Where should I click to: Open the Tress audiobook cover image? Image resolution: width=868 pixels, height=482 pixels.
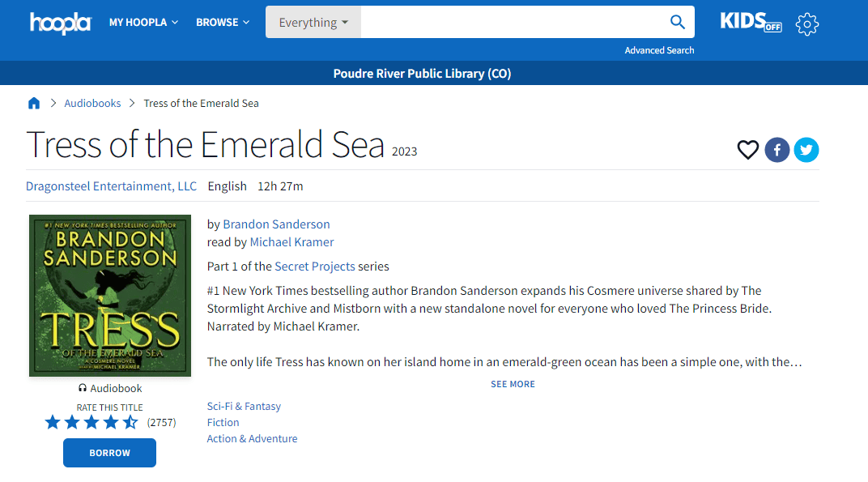pos(110,296)
